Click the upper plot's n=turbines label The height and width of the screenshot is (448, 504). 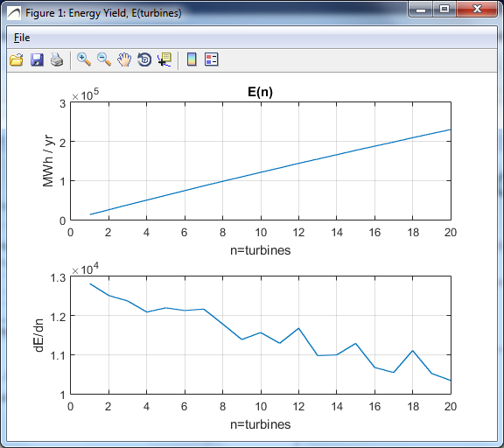click(261, 250)
